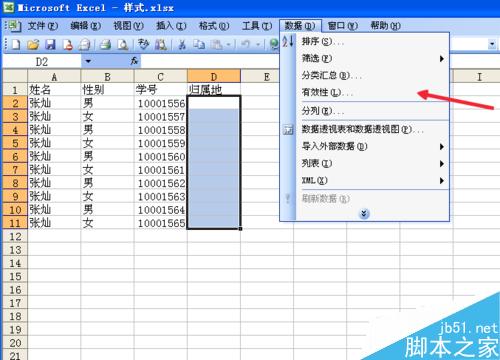Choose 分类汇总 in the Data menu
Viewport: 500px width, 360px height.
pyautogui.click(x=372, y=75)
